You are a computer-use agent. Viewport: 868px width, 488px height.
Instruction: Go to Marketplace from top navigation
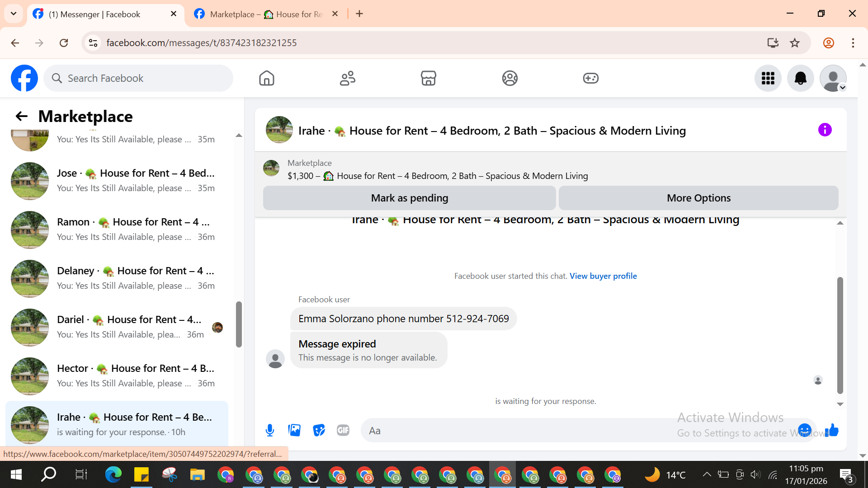[428, 78]
